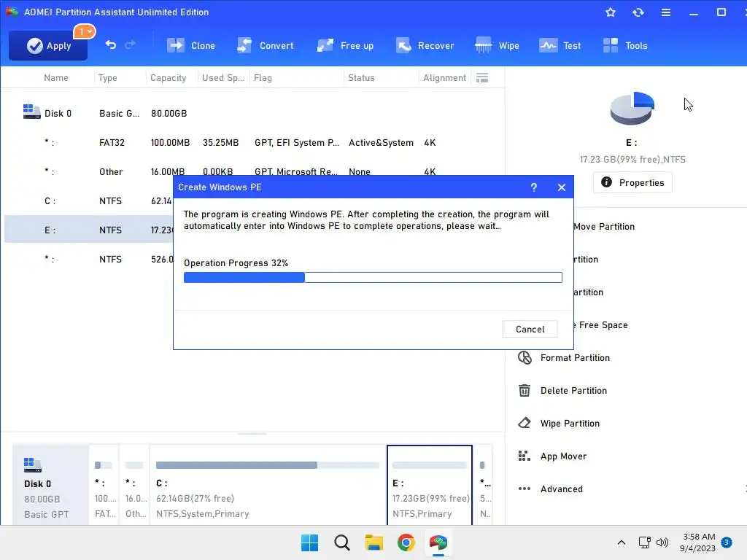Viewport: 747px width, 560px height.
Task: Sort by Flag column header
Action: tap(263, 77)
